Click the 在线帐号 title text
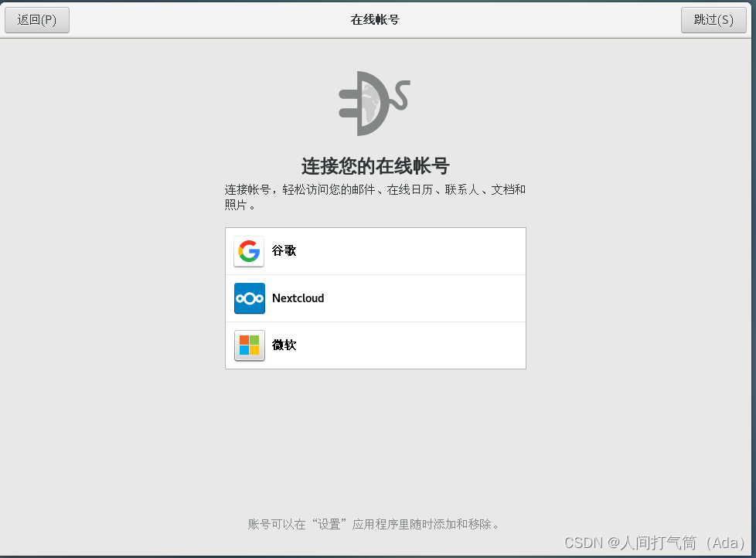 pos(375,20)
